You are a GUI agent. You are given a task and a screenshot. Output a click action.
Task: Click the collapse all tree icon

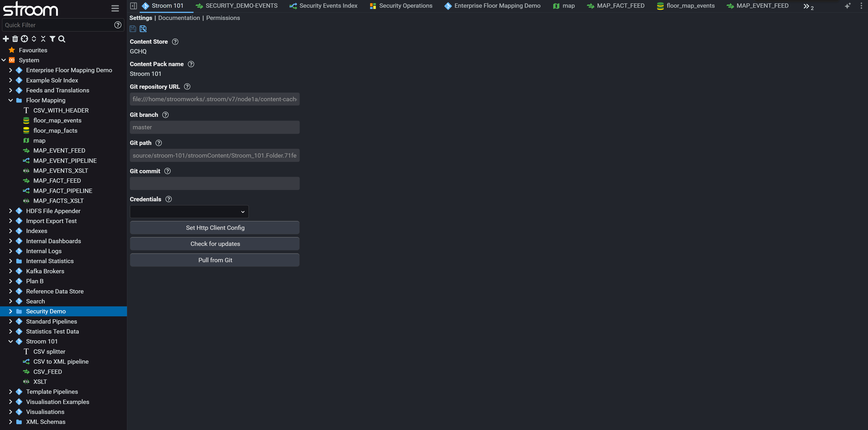43,39
